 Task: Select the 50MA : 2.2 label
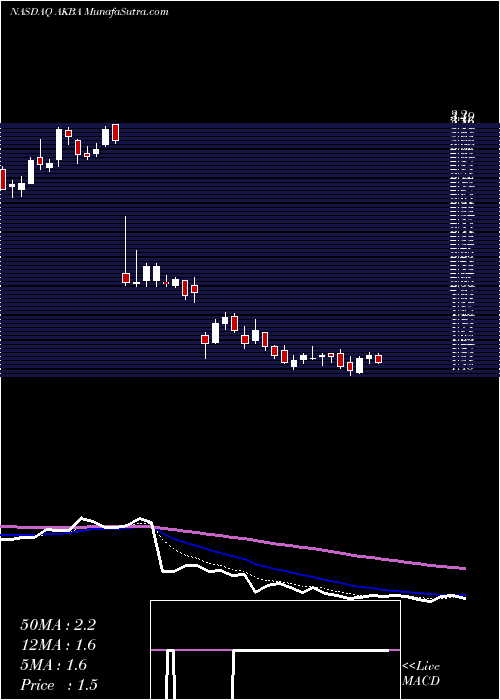[58, 625]
